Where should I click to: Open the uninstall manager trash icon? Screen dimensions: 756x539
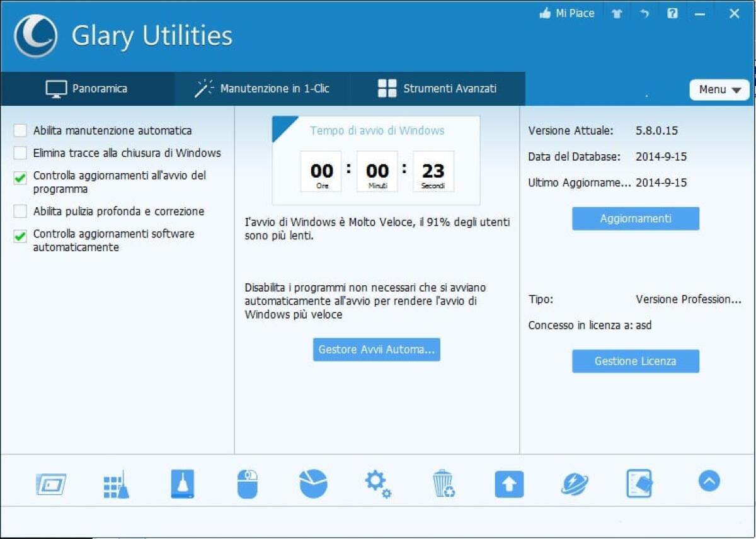pos(444,484)
